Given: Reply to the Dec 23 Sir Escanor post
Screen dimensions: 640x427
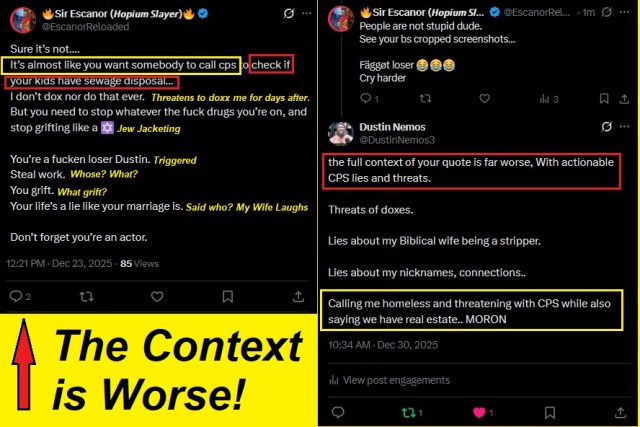Looking at the screenshot, I should pos(20,296).
